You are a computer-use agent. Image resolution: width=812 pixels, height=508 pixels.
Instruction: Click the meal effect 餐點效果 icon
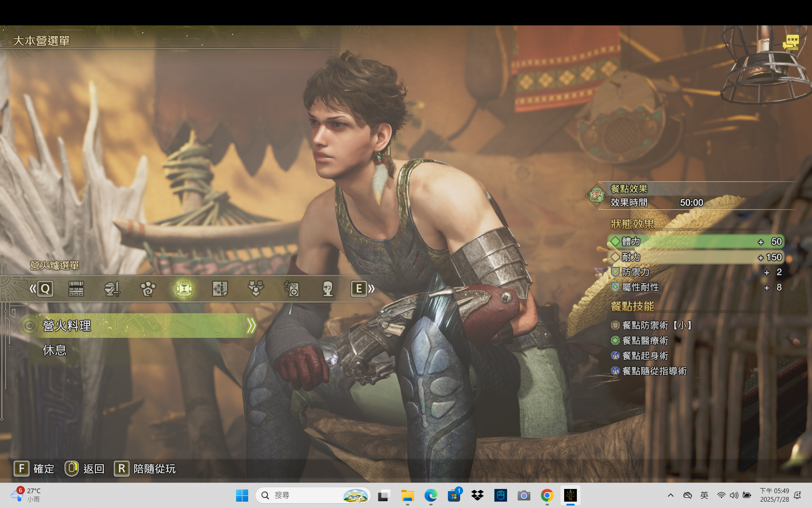point(596,196)
